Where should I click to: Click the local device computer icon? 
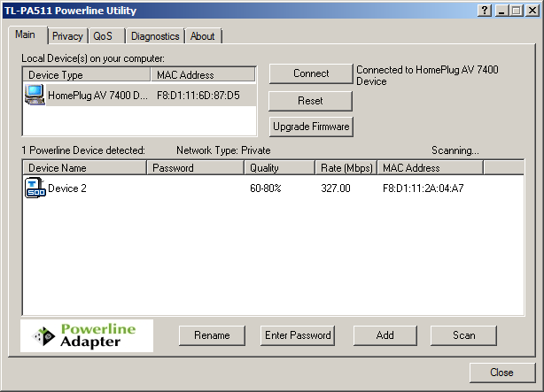tap(35, 95)
